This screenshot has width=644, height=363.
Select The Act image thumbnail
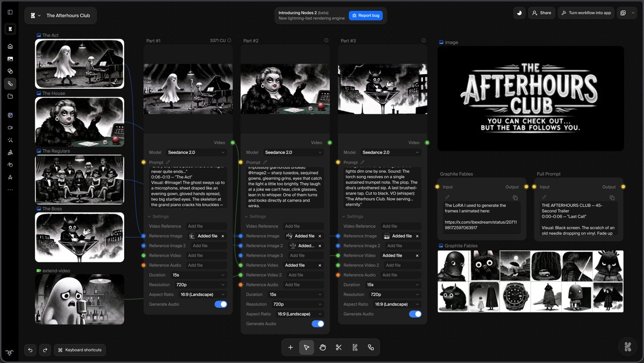tap(79, 64)
